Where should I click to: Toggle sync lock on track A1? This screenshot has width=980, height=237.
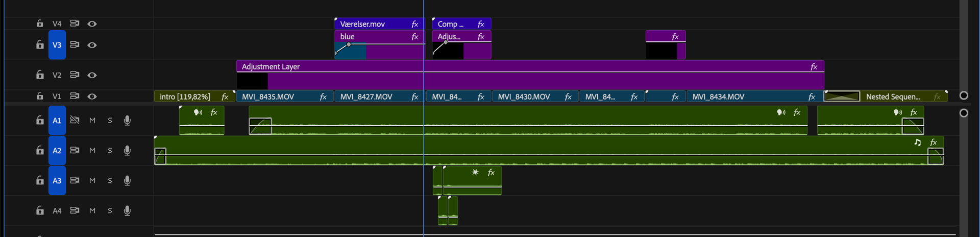coord(75,121)
